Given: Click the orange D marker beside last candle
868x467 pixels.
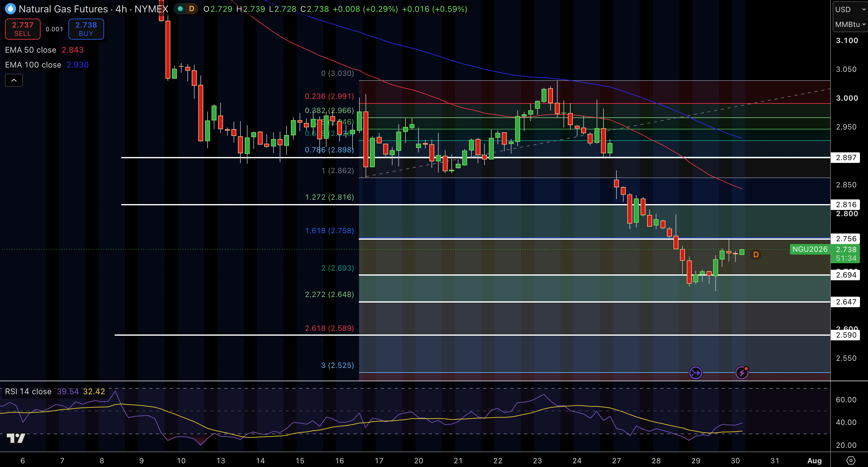Looking at the screenshot, I should [x=756, y=255].
